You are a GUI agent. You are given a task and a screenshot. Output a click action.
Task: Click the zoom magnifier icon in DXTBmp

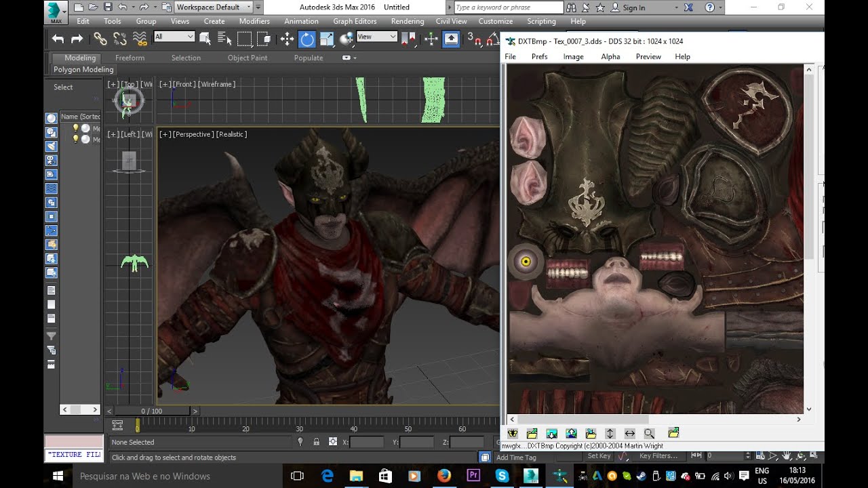click(649, 433)
